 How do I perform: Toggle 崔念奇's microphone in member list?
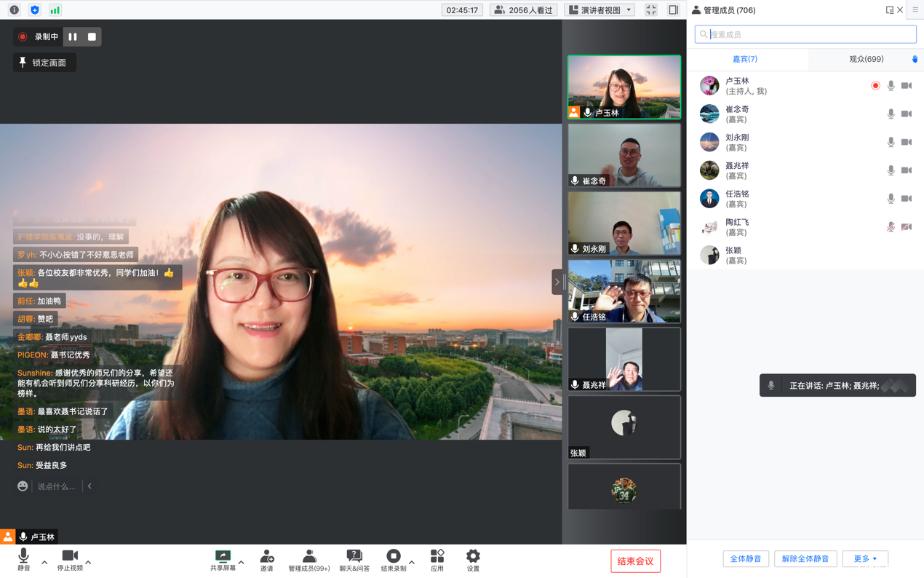[891, 114]
